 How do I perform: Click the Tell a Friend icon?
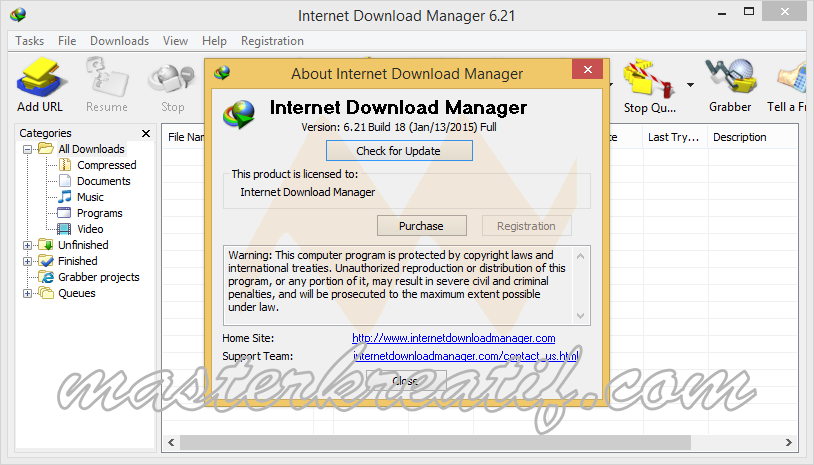pos(793,78)
